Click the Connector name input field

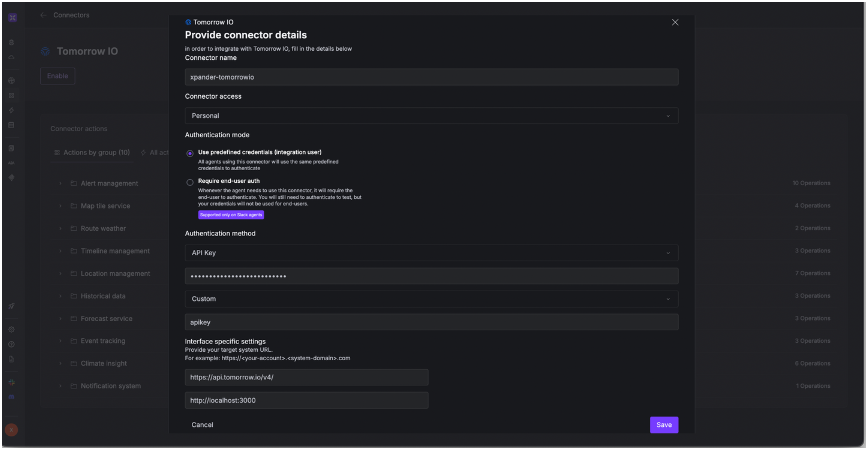(x=431, y=77)
